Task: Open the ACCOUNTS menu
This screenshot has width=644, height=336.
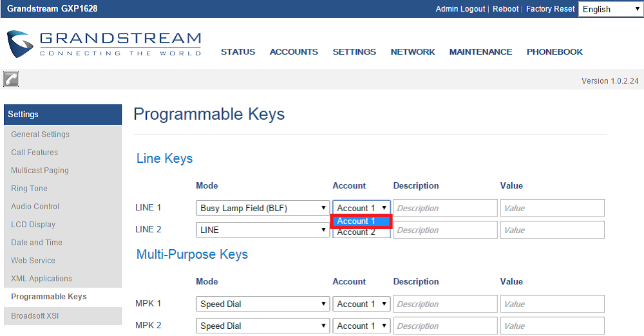Action: 294,52
